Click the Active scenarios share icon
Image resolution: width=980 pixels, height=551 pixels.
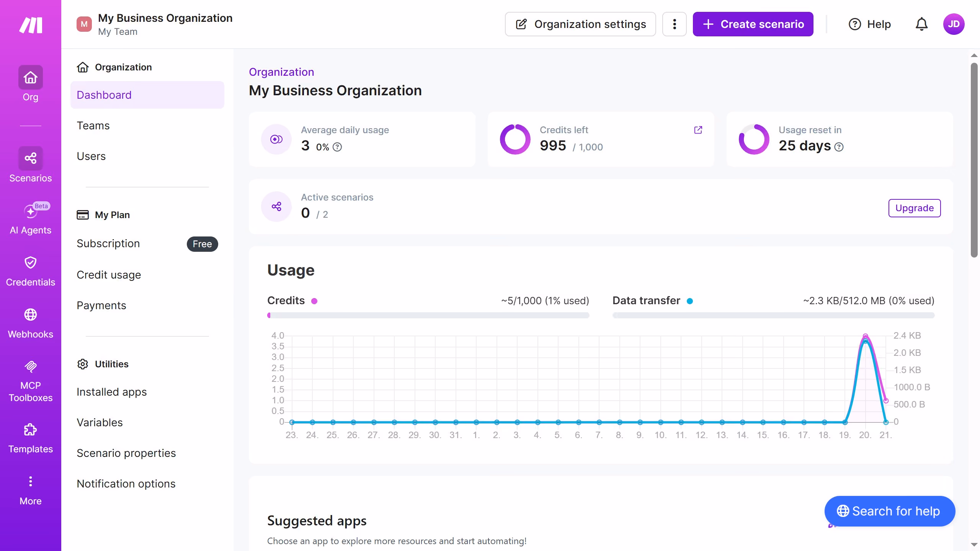[276, 207]
